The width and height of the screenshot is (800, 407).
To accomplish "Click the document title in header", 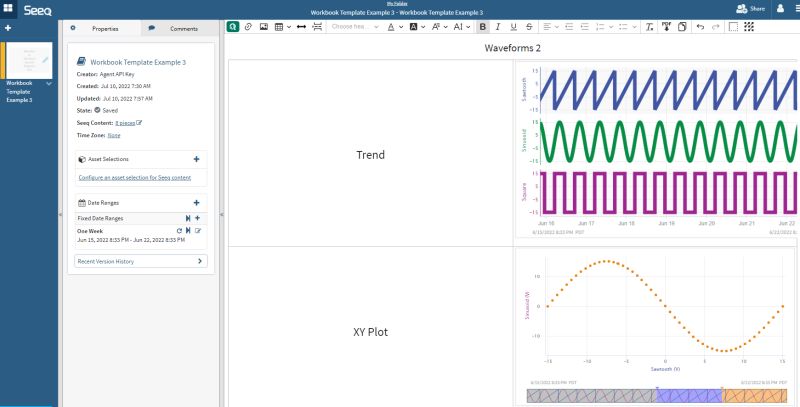I will coord(396,12).
